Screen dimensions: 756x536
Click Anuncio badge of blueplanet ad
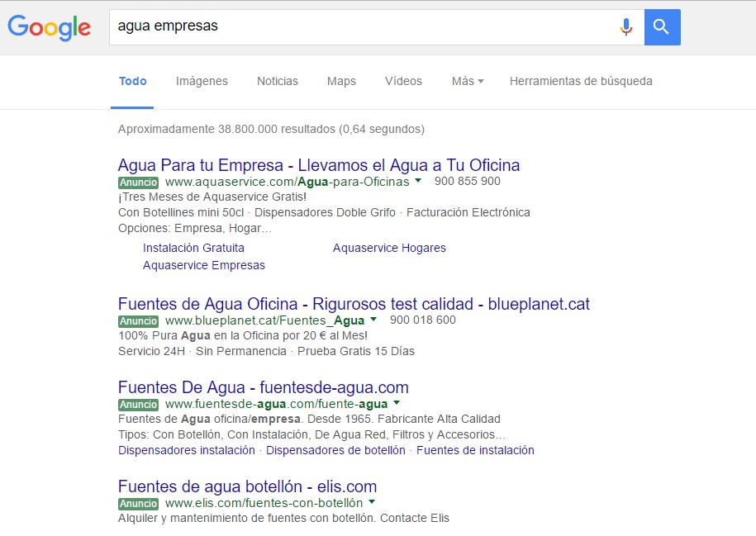pos(138,321)
